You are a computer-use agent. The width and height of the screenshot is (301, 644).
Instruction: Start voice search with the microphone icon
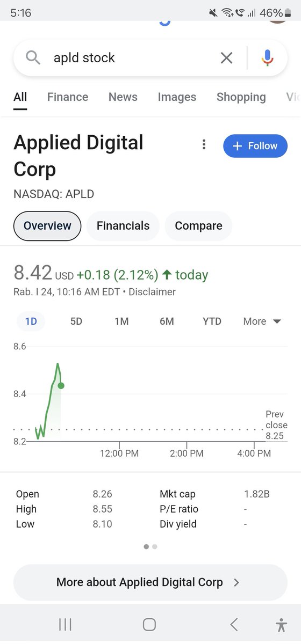[x=267, y=57]
